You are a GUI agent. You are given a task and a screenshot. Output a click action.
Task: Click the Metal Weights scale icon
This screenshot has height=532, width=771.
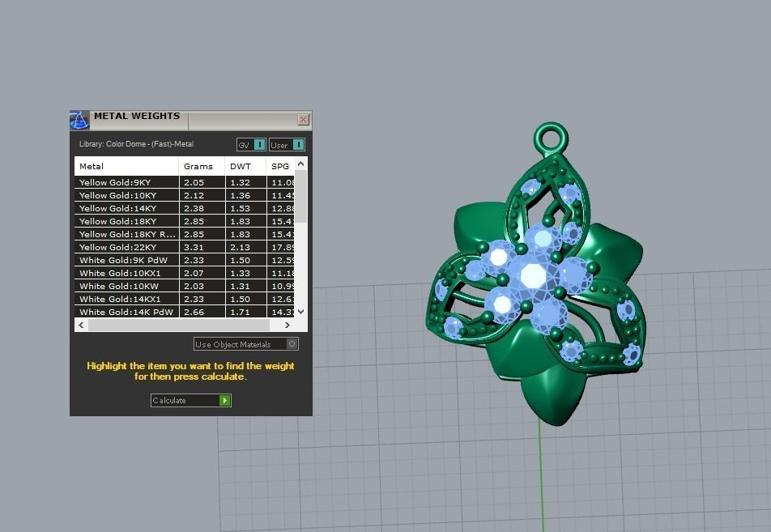(79, 120)
